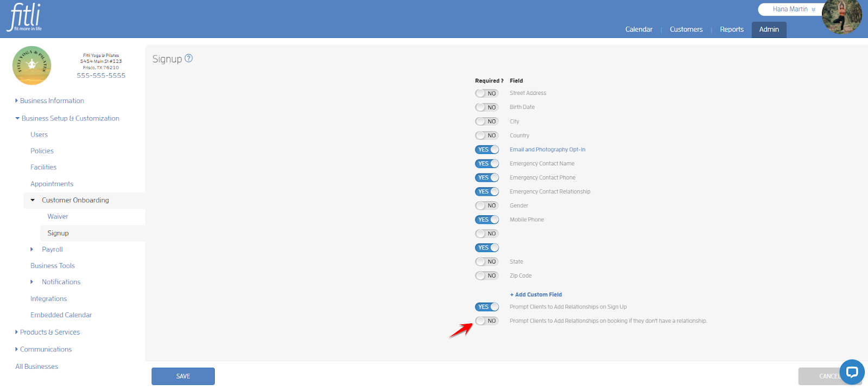Enable Prompt Clients to Add Relationships on booking
Image resolution: width=868 pixels, height=391 pixels.
click(487, 321)
